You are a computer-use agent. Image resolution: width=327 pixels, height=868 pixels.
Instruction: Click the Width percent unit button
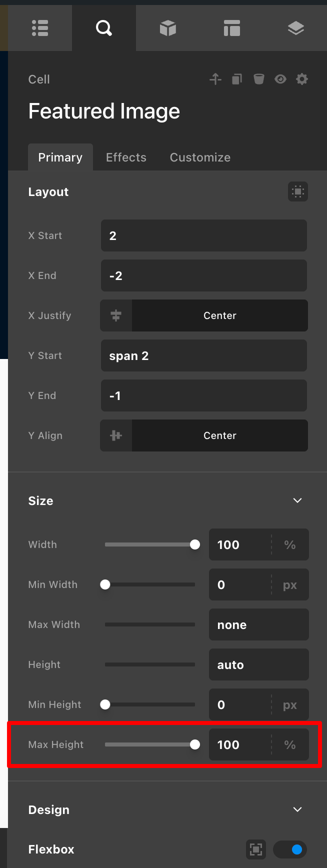[290, 545]
